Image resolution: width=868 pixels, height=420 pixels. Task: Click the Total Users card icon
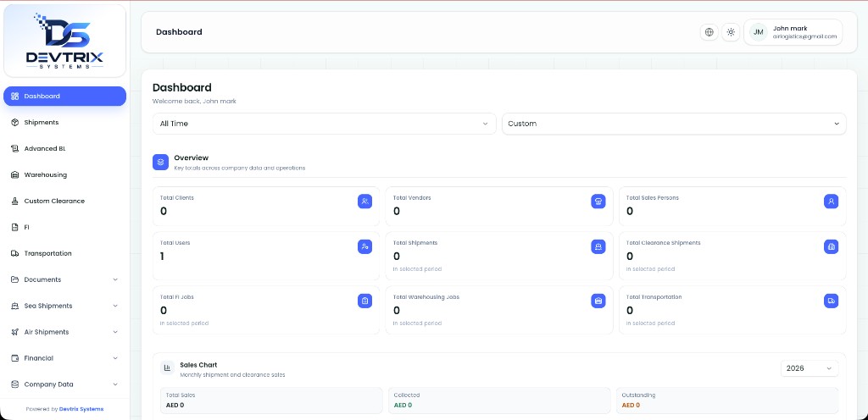[364, 246]
